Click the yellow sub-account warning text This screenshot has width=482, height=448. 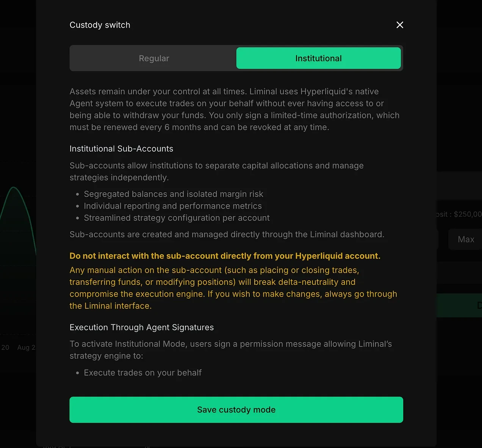pyautogui.click(x=225, y=256)
